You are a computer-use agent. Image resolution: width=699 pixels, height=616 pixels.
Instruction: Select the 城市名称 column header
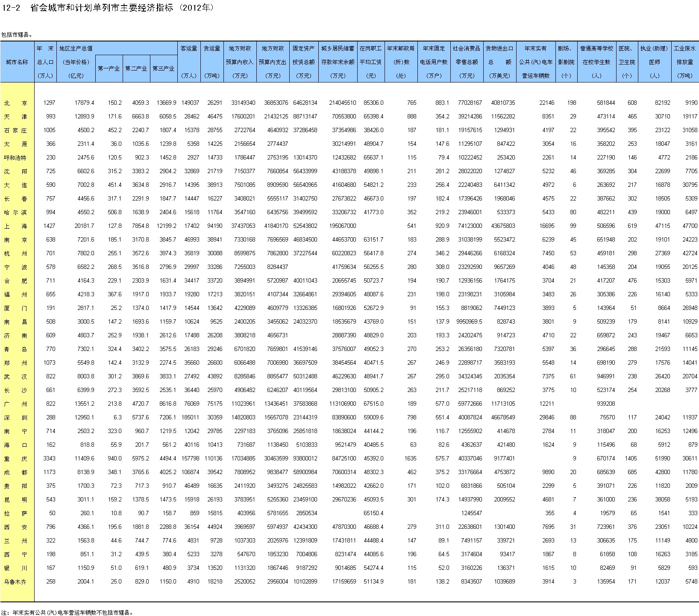point(17,62)
